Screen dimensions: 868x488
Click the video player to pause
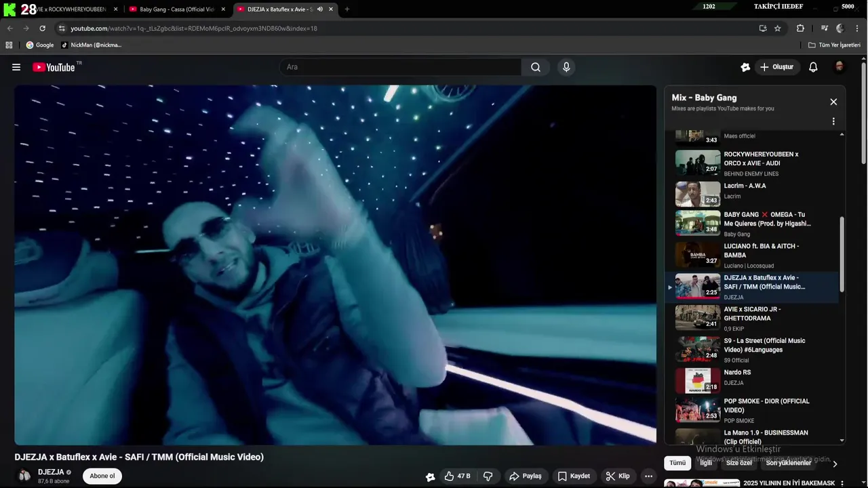tap(335, 265)
